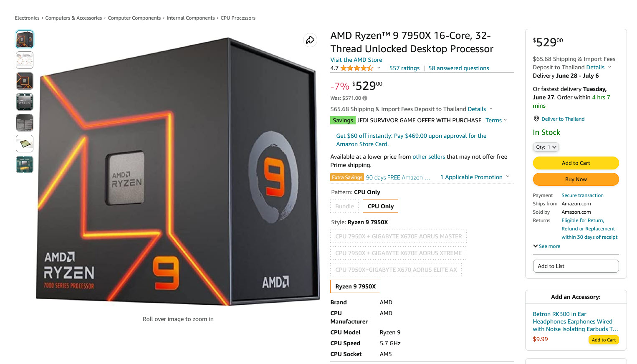The height and width of the screenshot is (364, 637).
Task: Click Add to Cart
Action: point(576,163)
